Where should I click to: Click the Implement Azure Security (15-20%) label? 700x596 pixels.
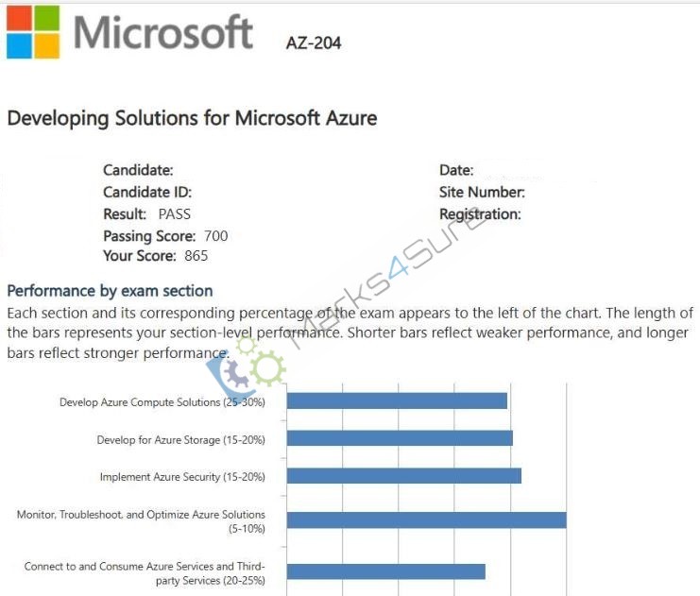pyautogui.click(x=182, y=477)
